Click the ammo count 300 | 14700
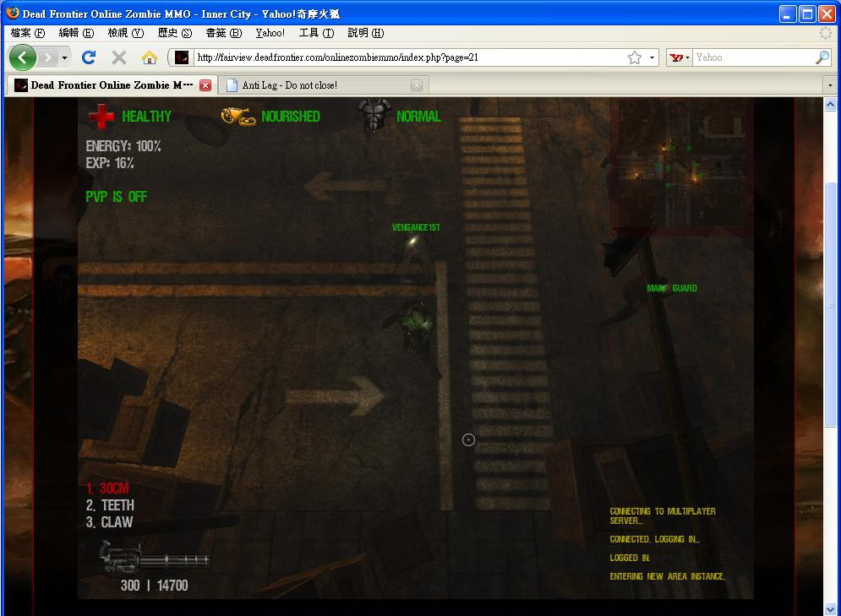This screenshot has height=616, width=841. tap(155, 586)
